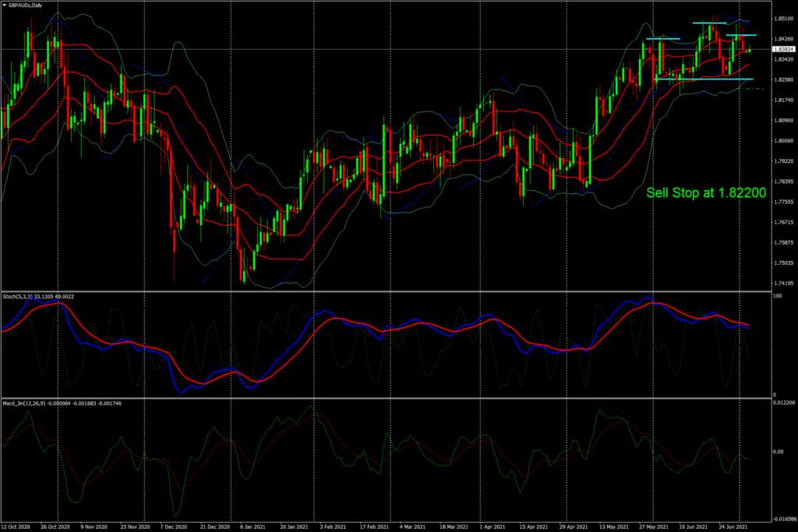Click the 1.76715 price scale label
This screenshot has height=532, width=798.
coord(784,222)
